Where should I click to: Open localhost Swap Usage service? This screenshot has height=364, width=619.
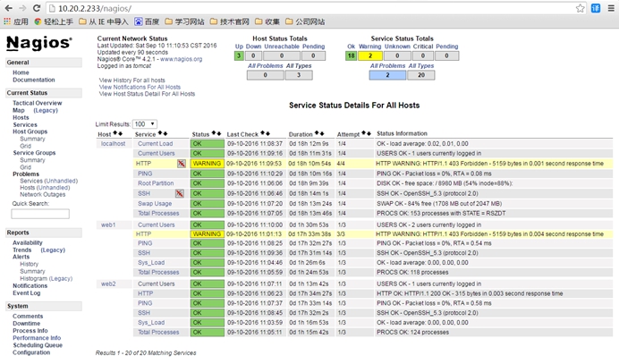[155, 204]
